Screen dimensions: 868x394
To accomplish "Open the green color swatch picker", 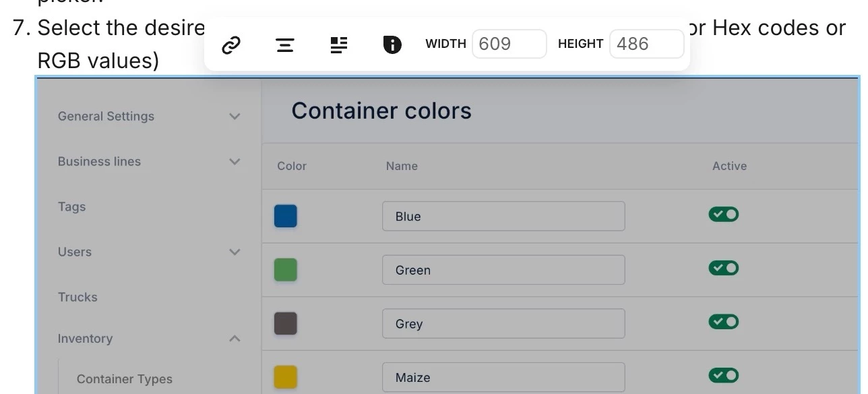I will point(286,270).
